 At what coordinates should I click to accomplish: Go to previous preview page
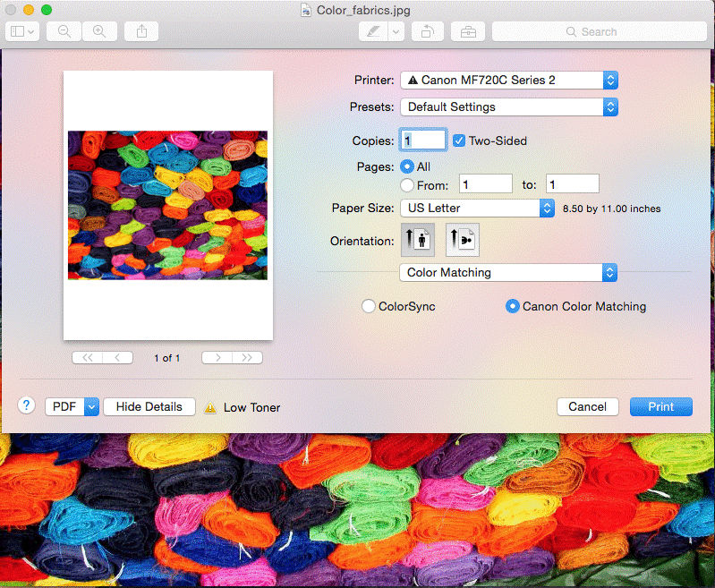tap(117, 358)
